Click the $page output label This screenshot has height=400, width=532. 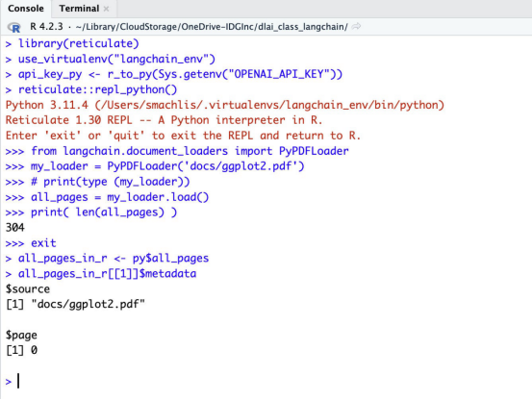pos(21,336)
